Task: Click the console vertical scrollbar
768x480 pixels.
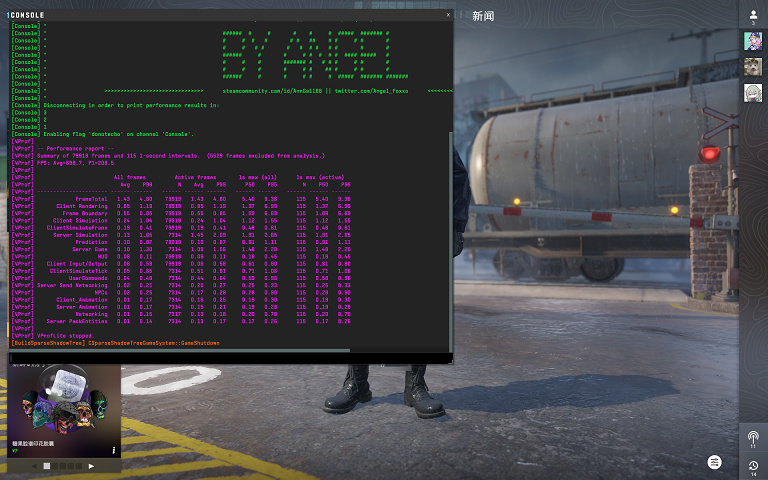Action: point(451,241)
